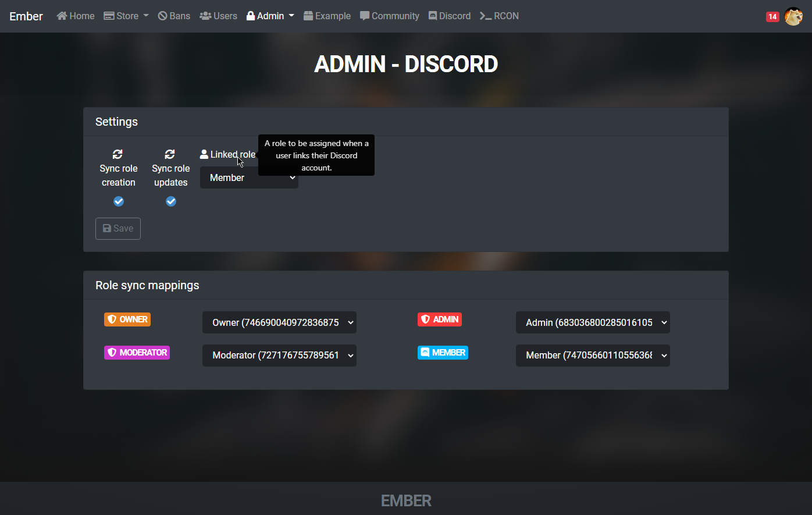Click the Discord logo icon in navbar
Viewport: 812px width, 515px height.
point(433,16)
